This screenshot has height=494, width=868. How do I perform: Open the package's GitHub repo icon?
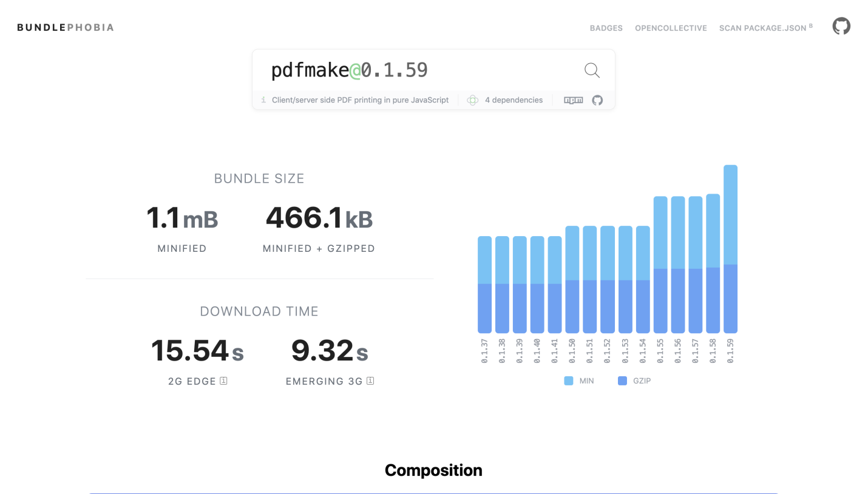tap(597, 100)
